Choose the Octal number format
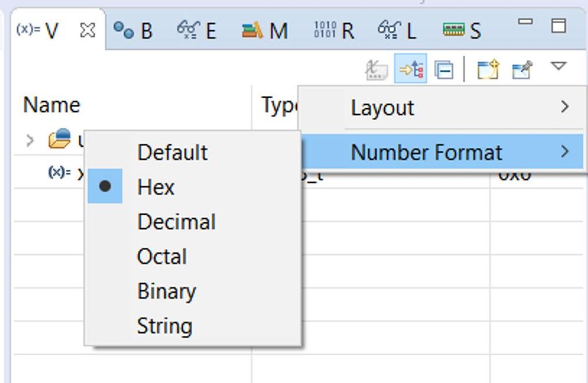 (x=162, y=257)
